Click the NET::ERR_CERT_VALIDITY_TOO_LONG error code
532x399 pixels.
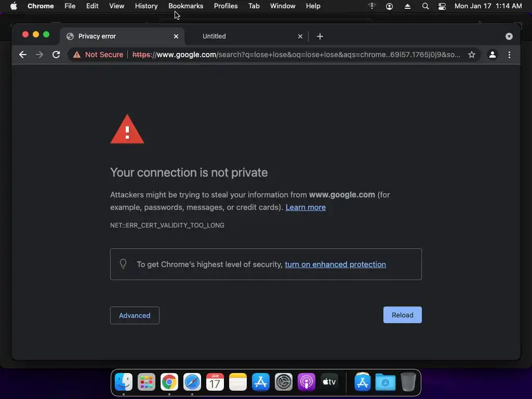167,225
